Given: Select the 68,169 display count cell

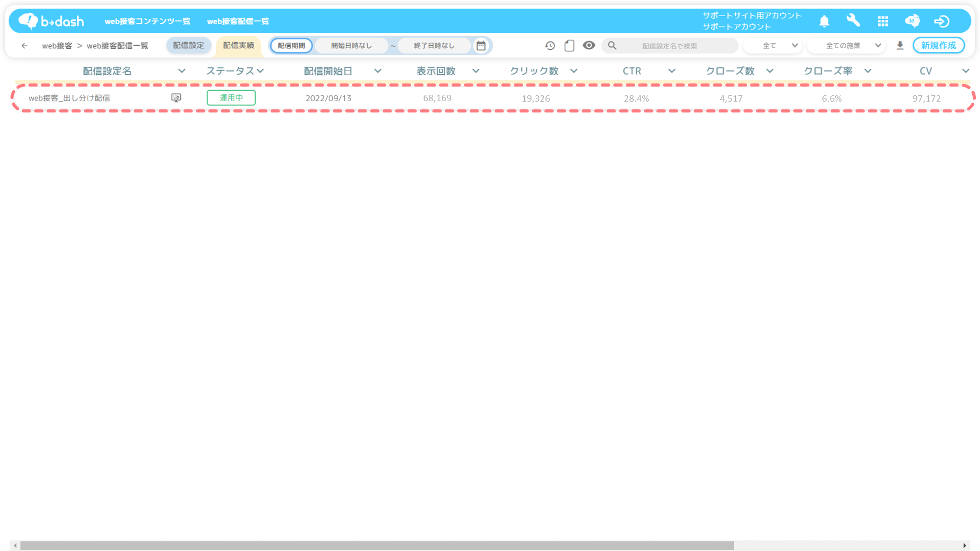Looking at the screenshot, I should [437, 98].
